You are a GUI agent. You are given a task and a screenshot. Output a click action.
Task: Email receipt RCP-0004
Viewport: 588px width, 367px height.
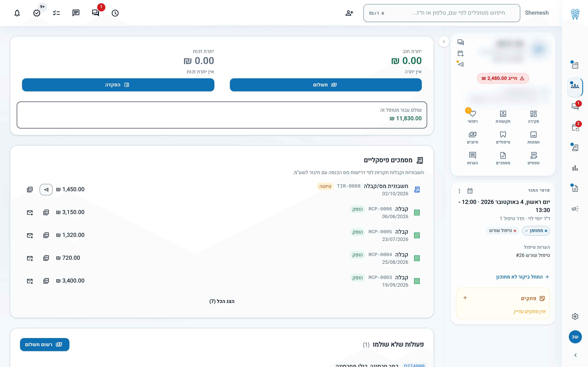pyautogui.click(x=30, y=258)
